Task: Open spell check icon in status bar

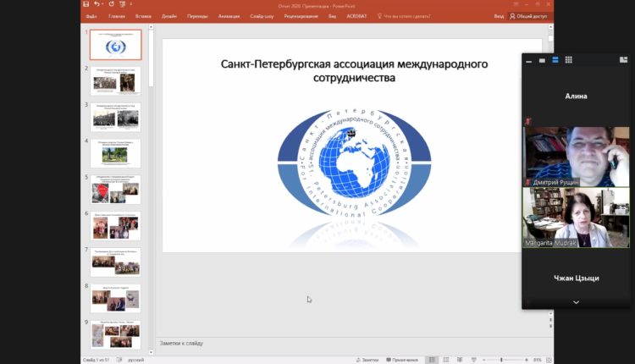Action: pos(119,360)
